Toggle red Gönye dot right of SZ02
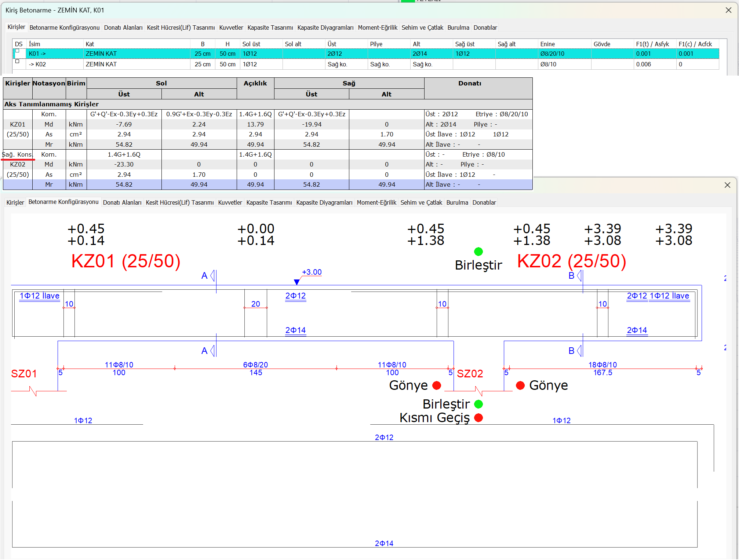Screen dimensions: 739x560 point(520,385)
